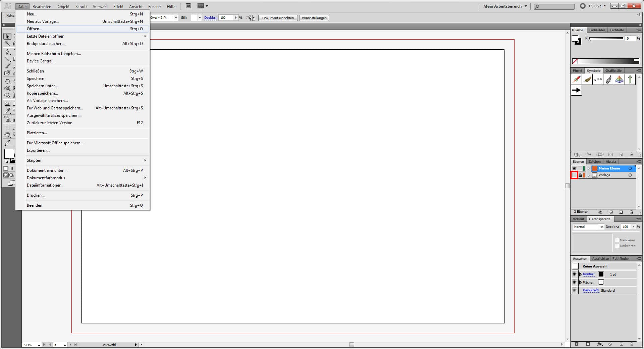Image resolution: width=644 pixels, height=349 pixels.
Task: Click the Voreinstellungen button
Action: (x=314, y=18)
